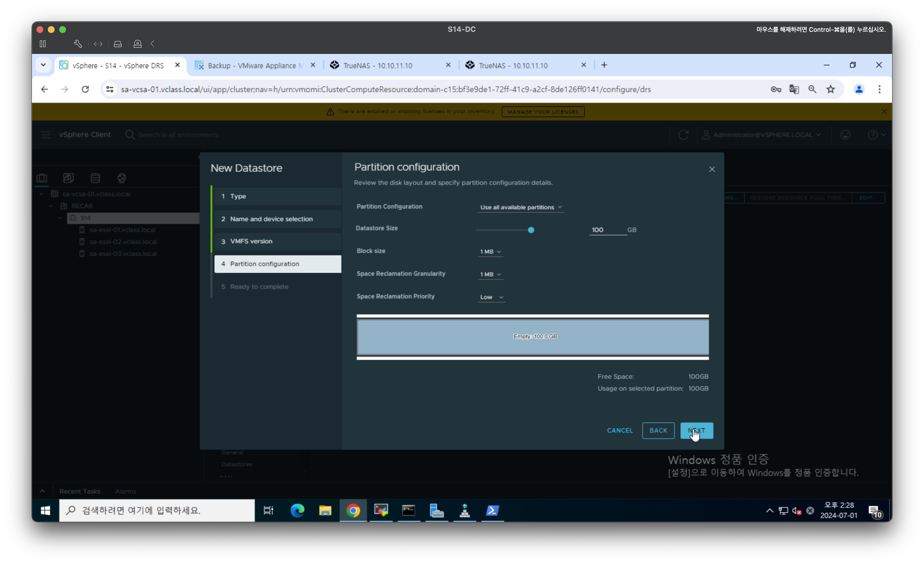Image resolution: width=924 pixels, height=564 pixels.
Task: Close the New Datastore dialog with X
Action: [712, 169]
